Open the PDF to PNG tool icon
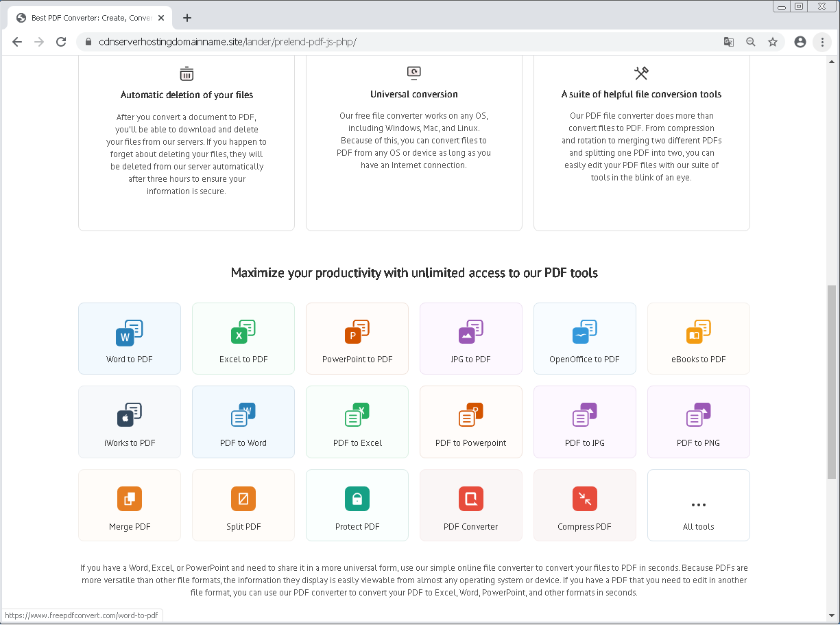Screen dimensions: 840x625 click(699, 415)
